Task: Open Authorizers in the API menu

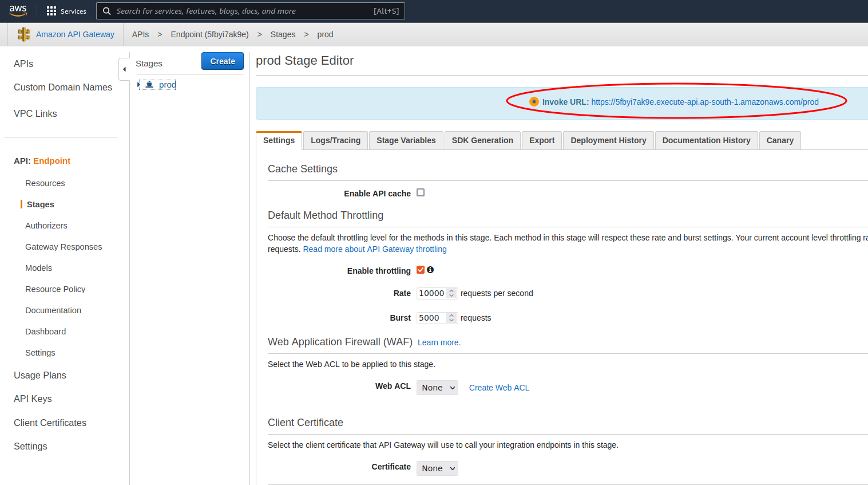Action: coord(46,226)
